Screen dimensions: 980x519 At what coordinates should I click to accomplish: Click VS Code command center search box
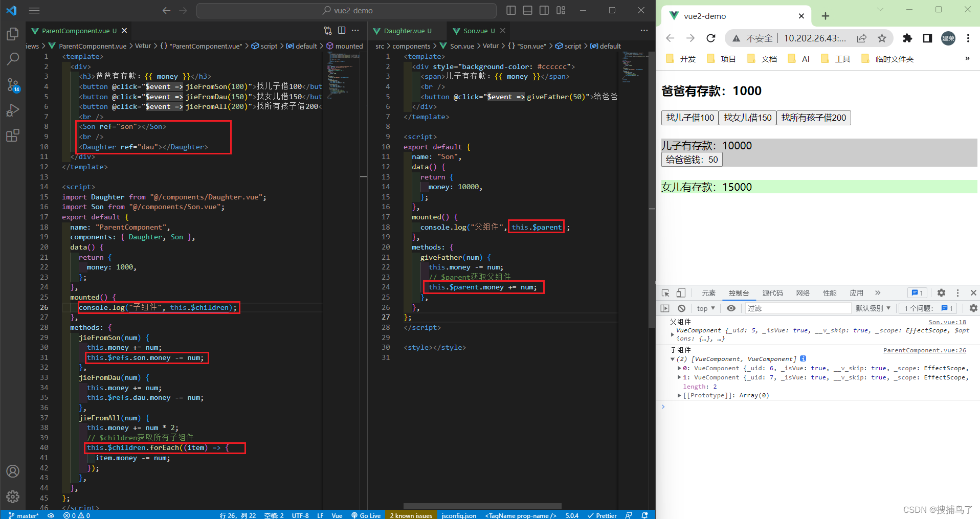pos(346,10)
